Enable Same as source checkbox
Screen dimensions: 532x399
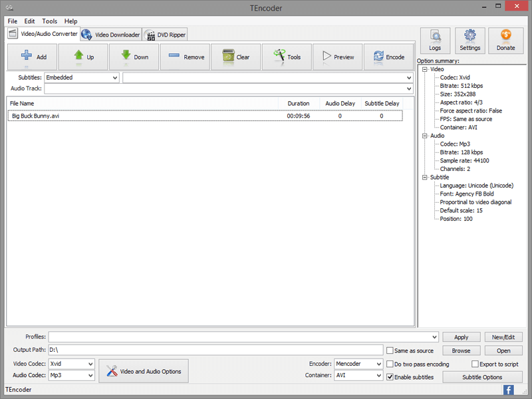[390, 350]
